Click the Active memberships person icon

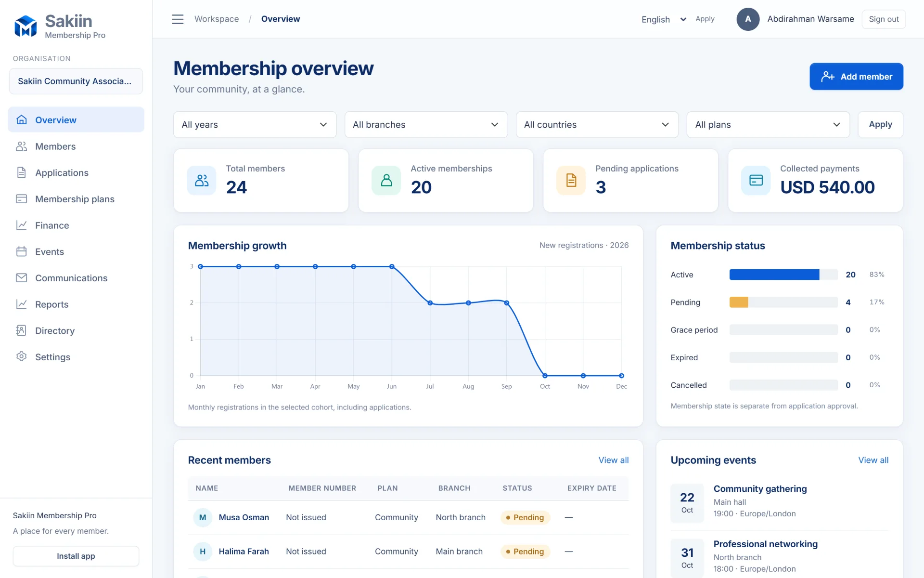386,181
